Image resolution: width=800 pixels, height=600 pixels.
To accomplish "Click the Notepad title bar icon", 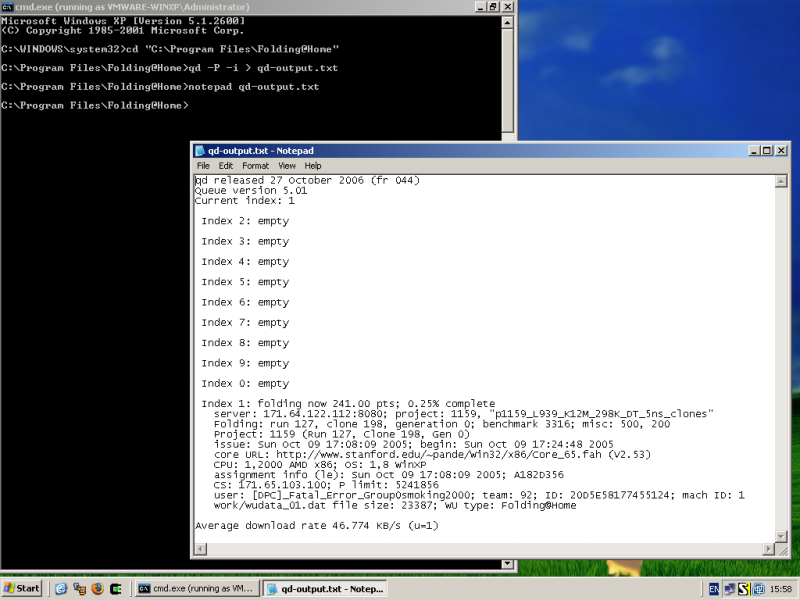I will coord(200,151).
